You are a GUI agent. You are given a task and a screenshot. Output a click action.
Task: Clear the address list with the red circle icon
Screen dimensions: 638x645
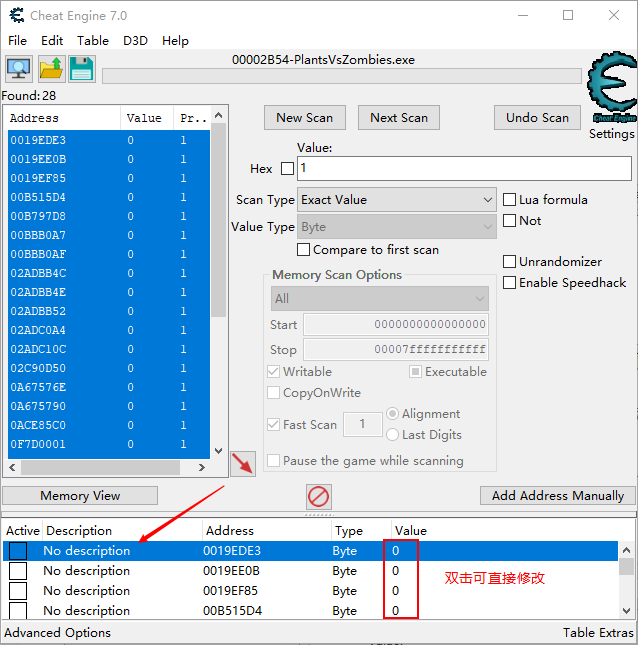pyautogui.click(x=319, y=497)
